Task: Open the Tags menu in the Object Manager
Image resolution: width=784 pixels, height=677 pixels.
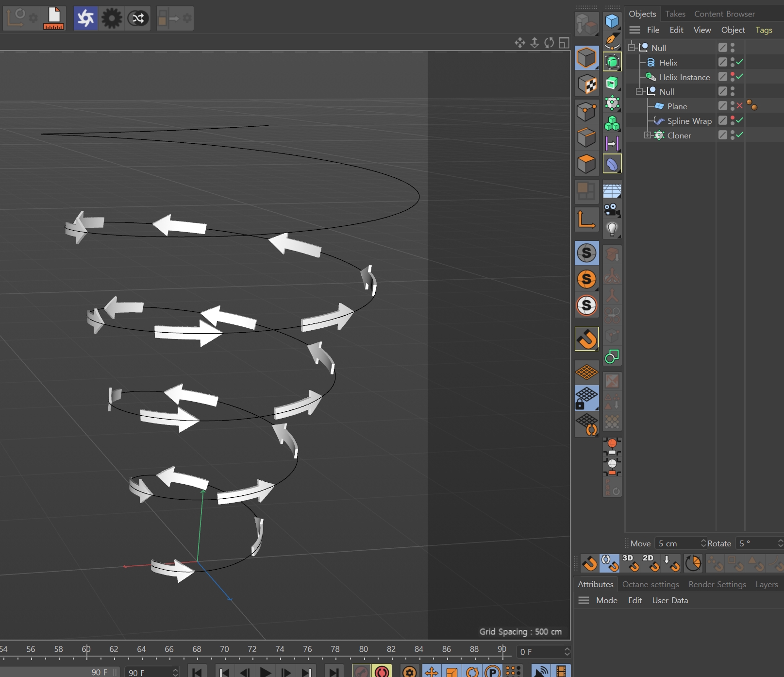Action: tap(764, 30)
